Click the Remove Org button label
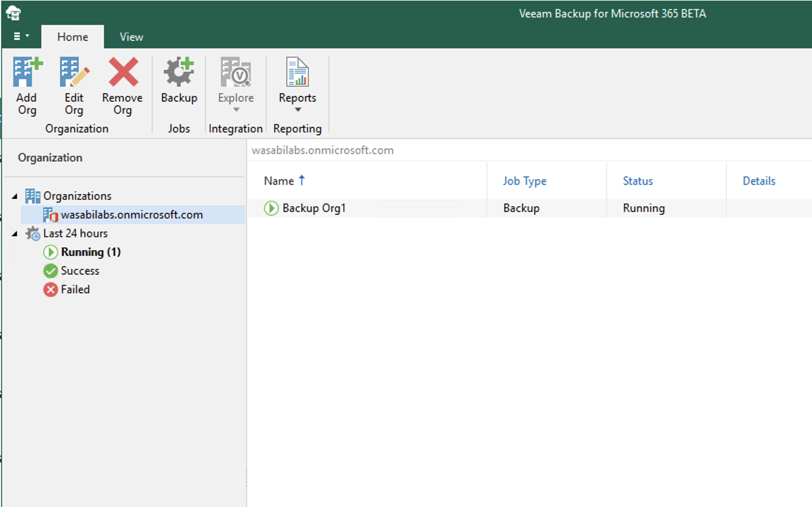812x507 pixels. point(123,104)
